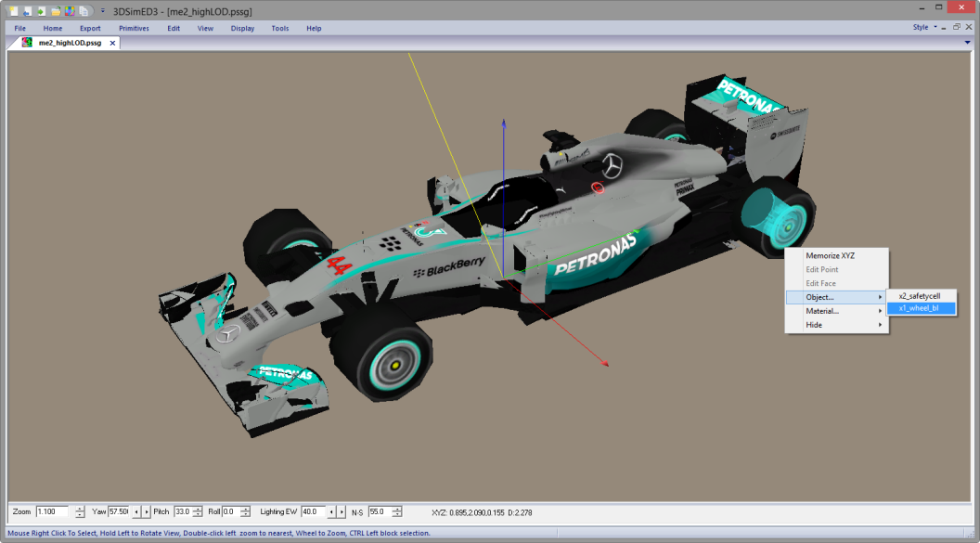Click the Lighting EW value input field

(313, 511)
